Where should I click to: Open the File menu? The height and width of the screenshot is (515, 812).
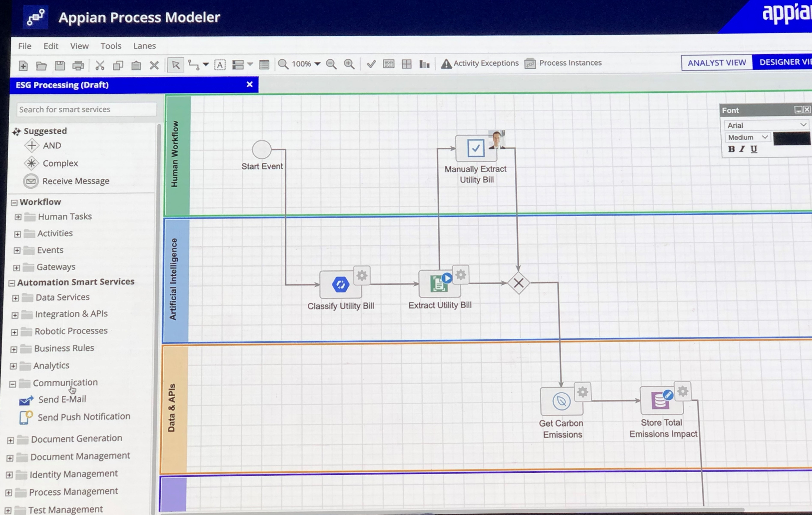[25, 46]
